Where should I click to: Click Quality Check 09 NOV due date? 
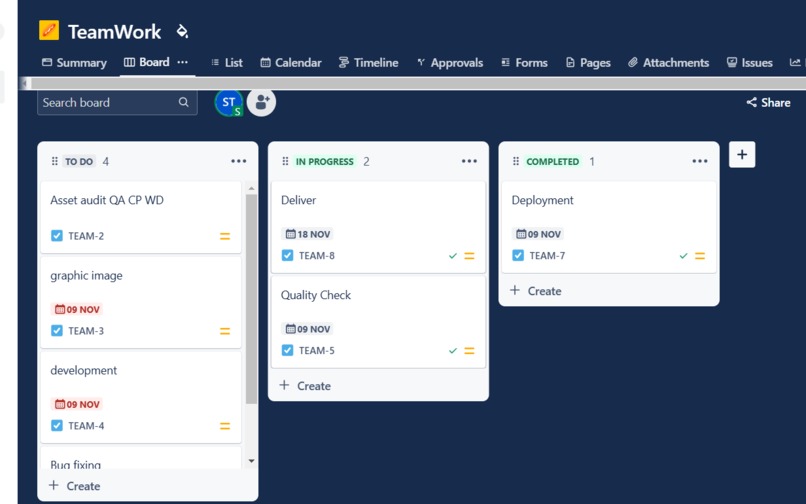(x=307, y=329)
